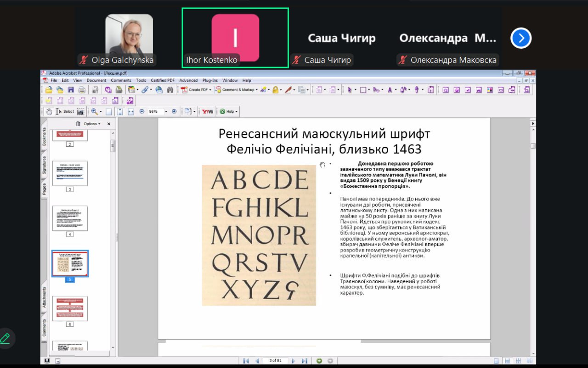Click the Zoom In plus button

pyautogui.click(x=174, y=112)
